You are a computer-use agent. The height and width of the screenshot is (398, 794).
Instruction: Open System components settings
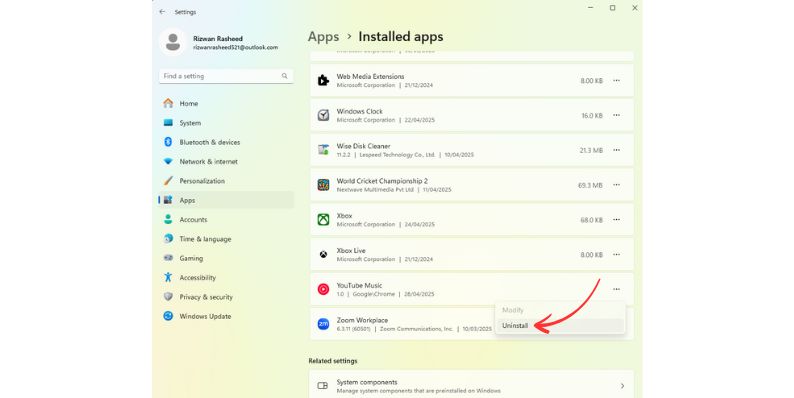click(471, 386)
